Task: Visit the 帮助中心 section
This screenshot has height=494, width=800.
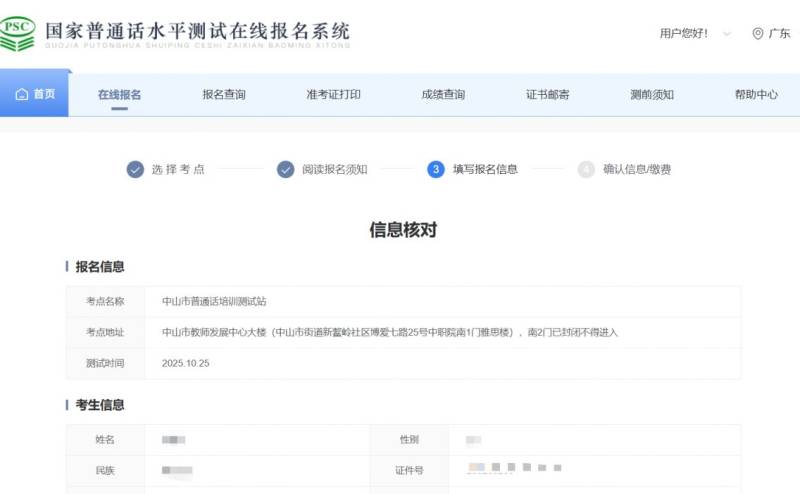Action: click(756, 94)
